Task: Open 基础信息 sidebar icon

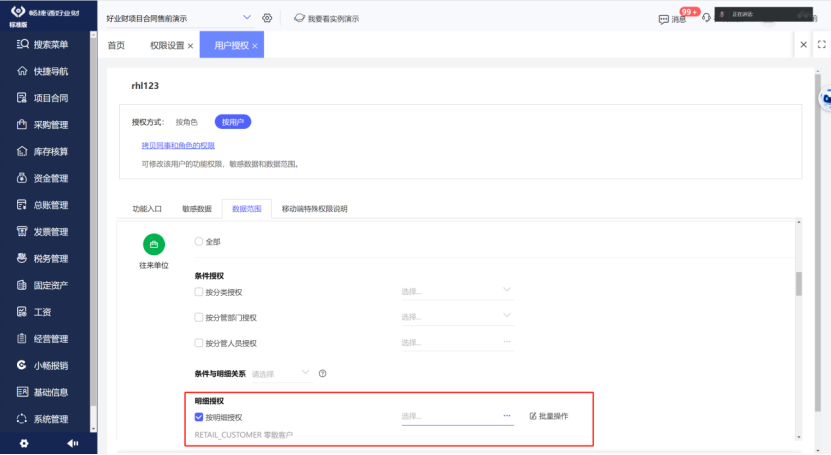Action: (x=22, y=392)
